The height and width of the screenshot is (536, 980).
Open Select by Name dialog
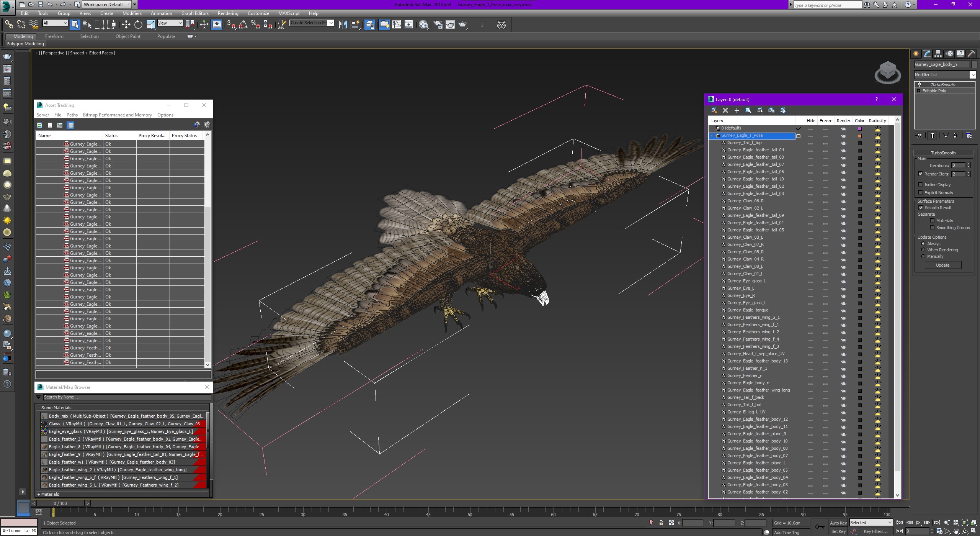[x=87, y=25]
